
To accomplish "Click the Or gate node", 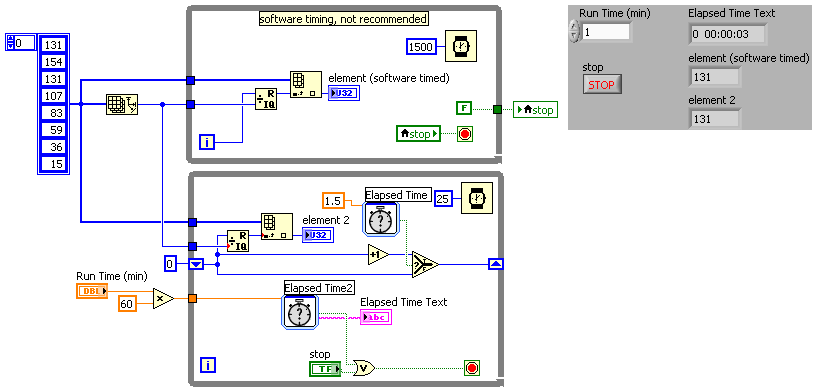I will point(364,368).
